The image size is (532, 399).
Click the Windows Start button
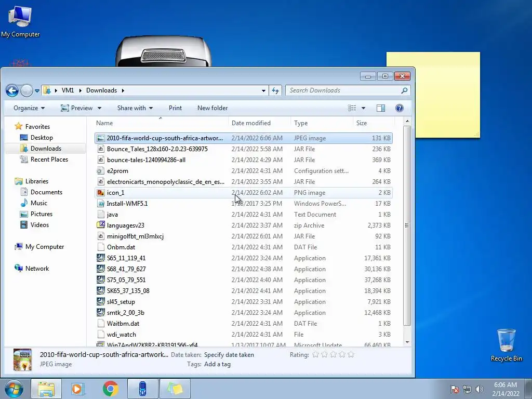point(14,389)
